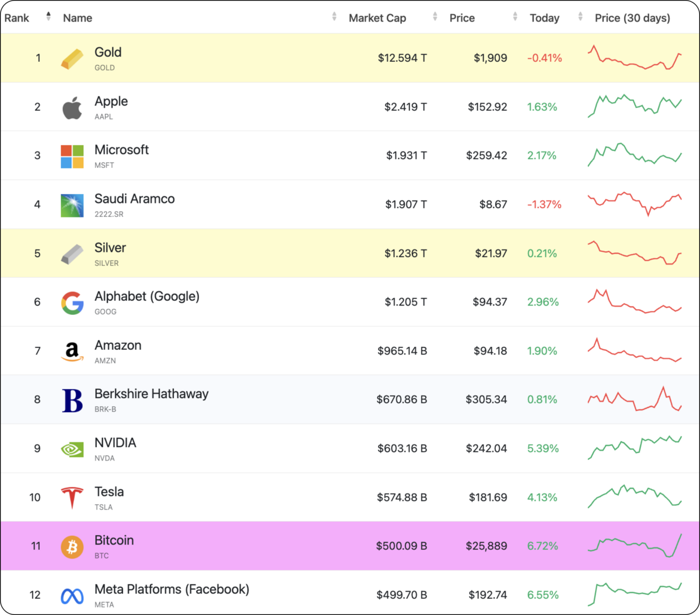The height and width of the screenshot is (615, 700).
Task: Sort by Price column arrows
Action: tap(515, 17)
